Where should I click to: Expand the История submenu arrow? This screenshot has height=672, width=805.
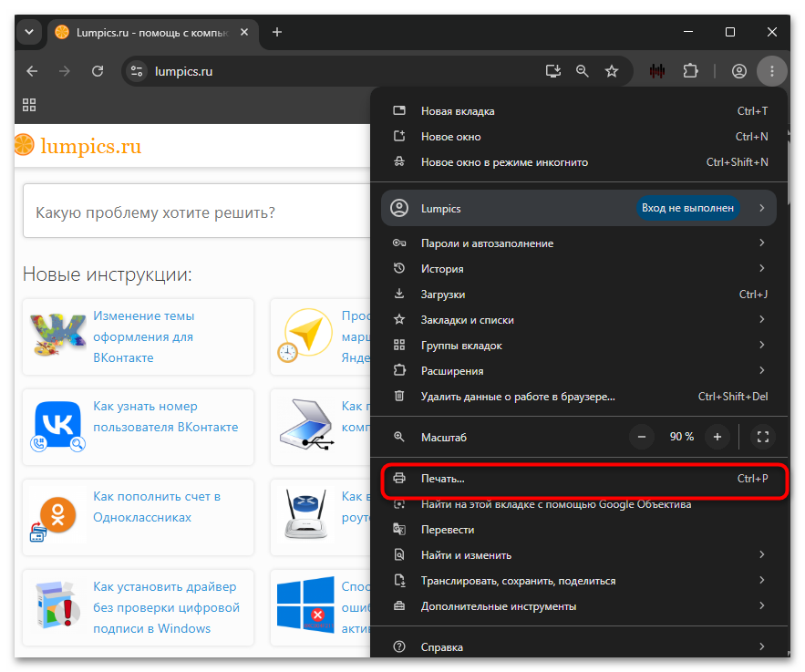click(x=762, y=268)
